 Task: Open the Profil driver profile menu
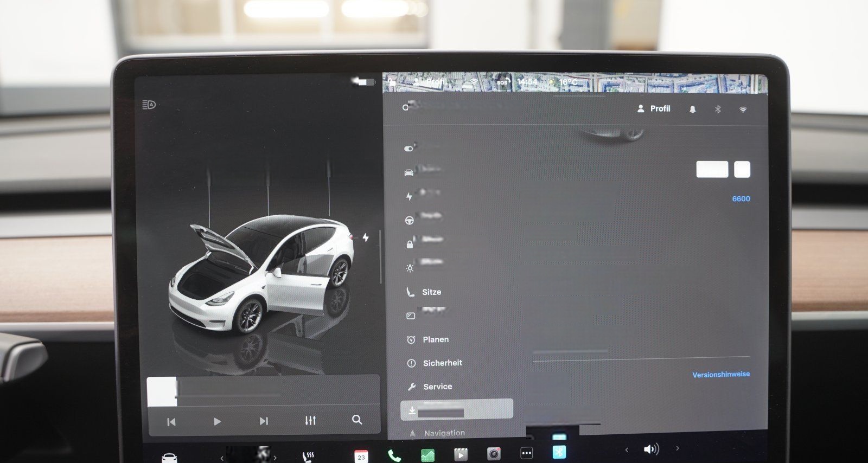click(654, 108)
